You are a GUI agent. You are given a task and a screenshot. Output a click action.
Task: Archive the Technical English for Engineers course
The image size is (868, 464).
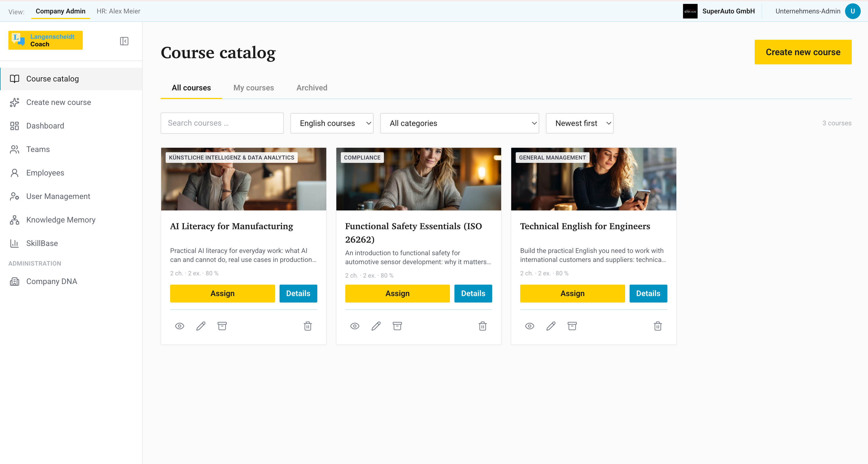pyautogui.click(x=572, y=326)
